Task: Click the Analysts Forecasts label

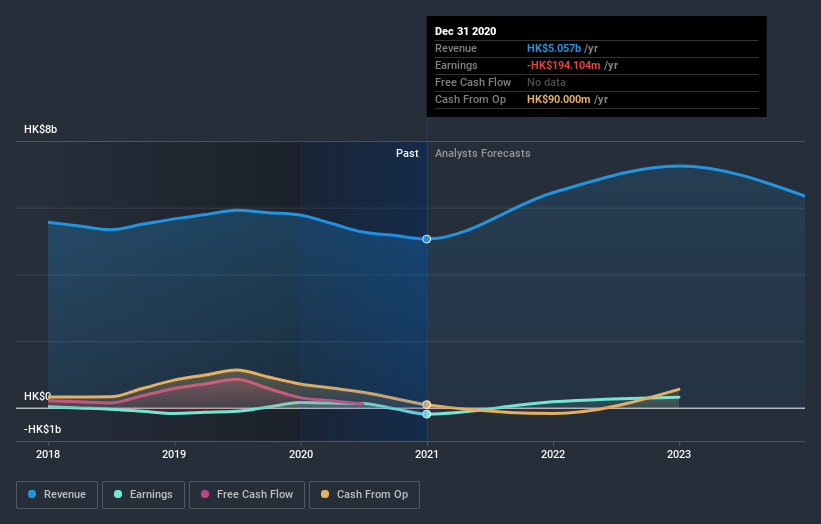Action: [x=483, y=153]
